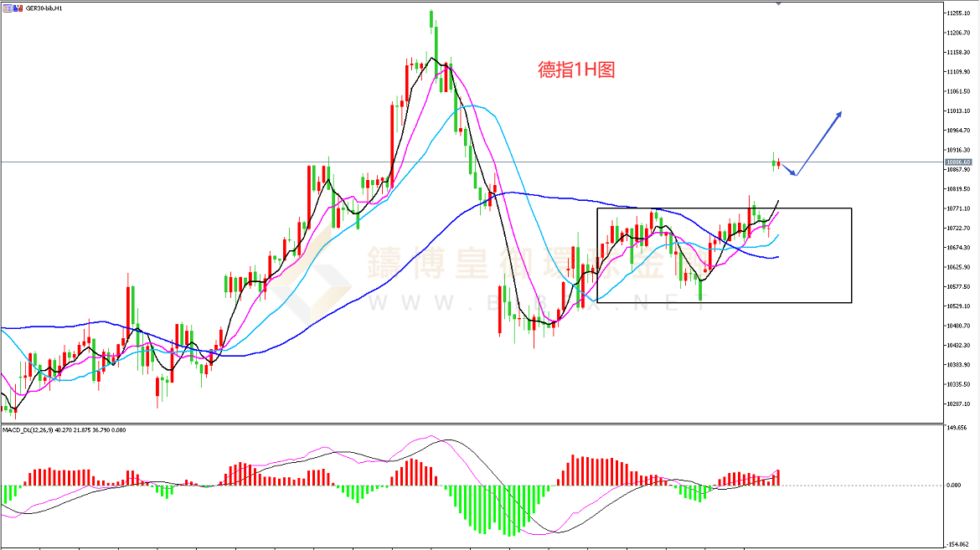
Task: Click the 149.656 MACD scale value
Action: point(957,428)
